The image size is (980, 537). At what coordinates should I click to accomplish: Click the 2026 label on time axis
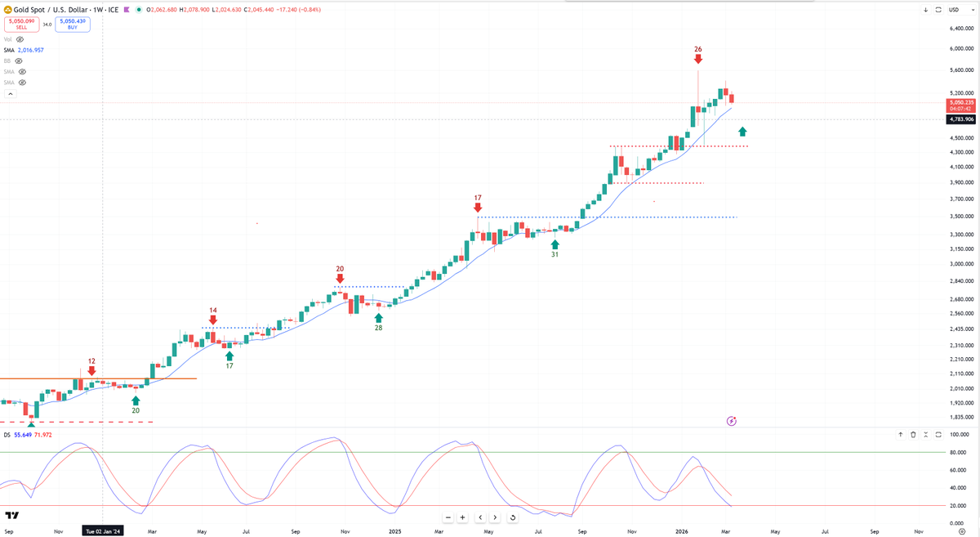(681, 530)
